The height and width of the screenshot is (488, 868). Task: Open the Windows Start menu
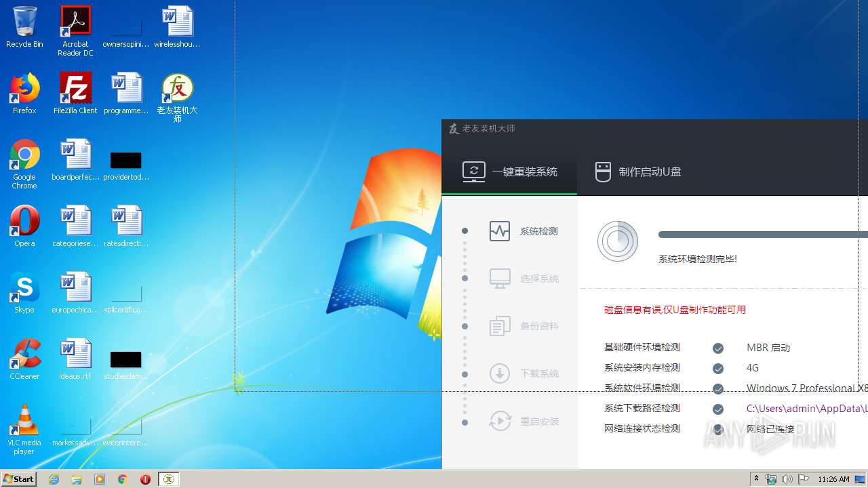(19, 479)
